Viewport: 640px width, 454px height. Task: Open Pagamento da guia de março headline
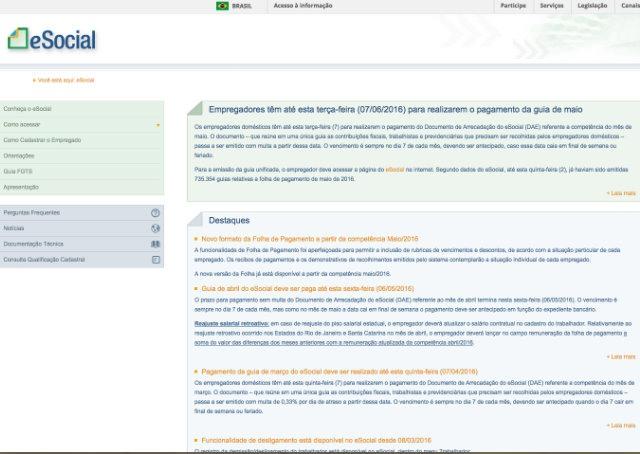339,372
